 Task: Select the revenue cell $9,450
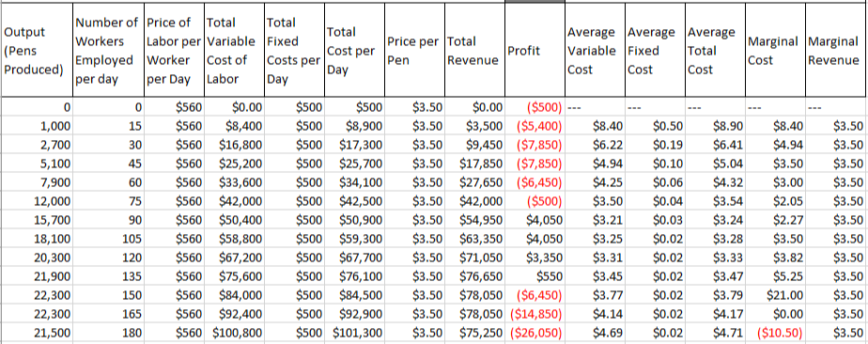(x=474, y=145)
